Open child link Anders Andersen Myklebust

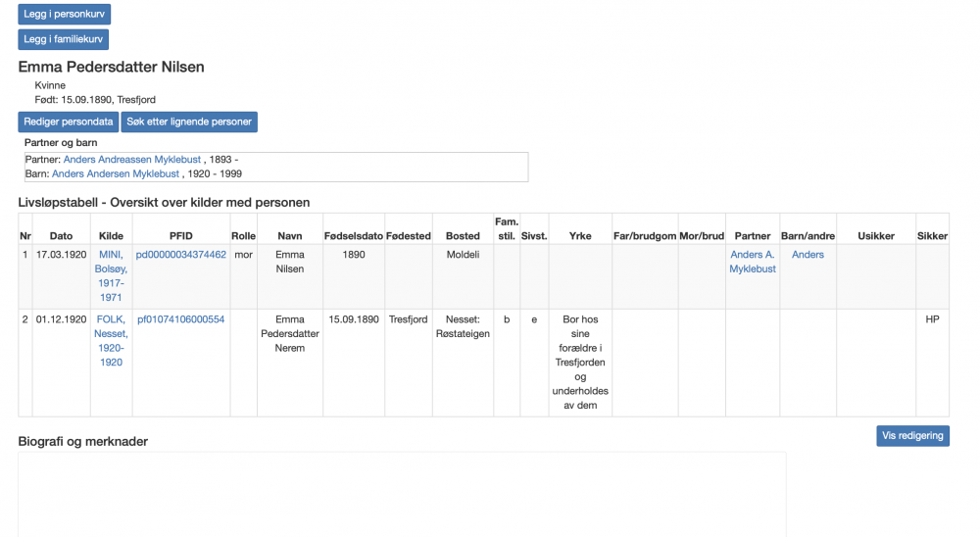click(116, 173)
